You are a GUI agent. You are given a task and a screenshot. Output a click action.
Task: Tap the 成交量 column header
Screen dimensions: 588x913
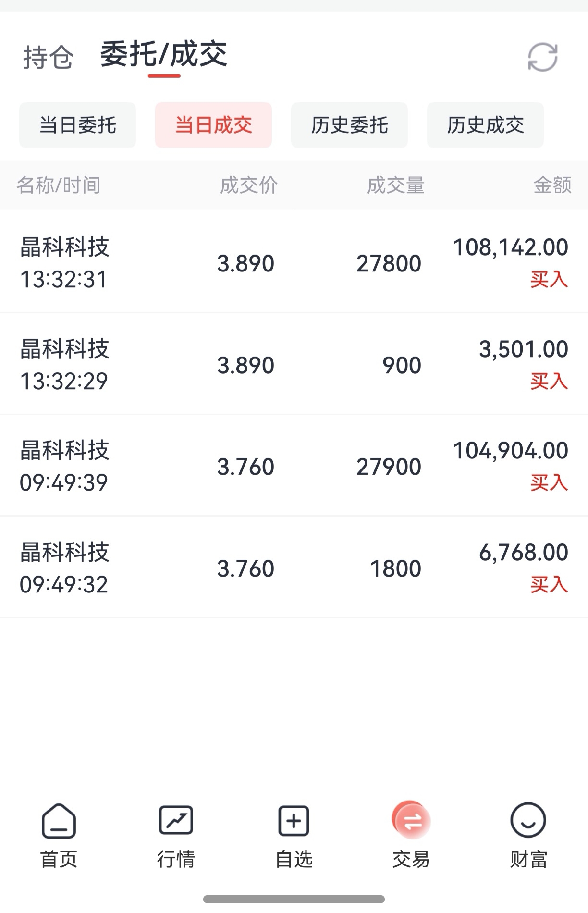(x=396, y=185)
